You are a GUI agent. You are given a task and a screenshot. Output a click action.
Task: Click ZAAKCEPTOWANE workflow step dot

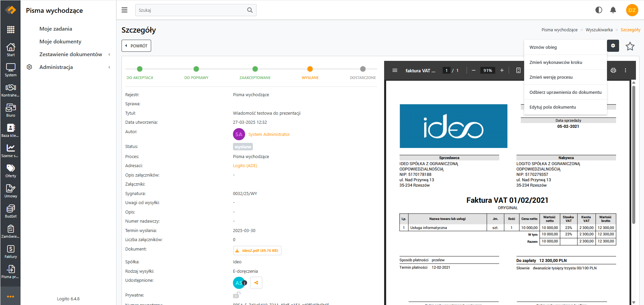tap(255, 69)
